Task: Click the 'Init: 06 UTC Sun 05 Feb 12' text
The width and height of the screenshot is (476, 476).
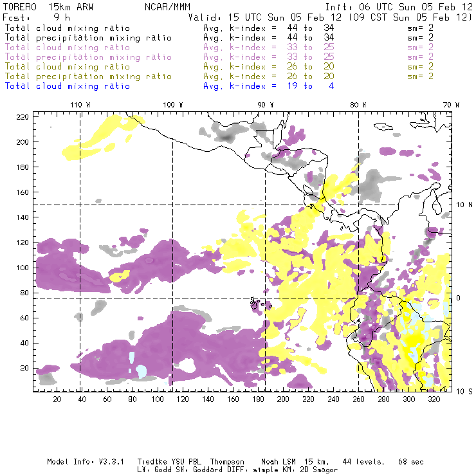Action: (x=399, y=7)
